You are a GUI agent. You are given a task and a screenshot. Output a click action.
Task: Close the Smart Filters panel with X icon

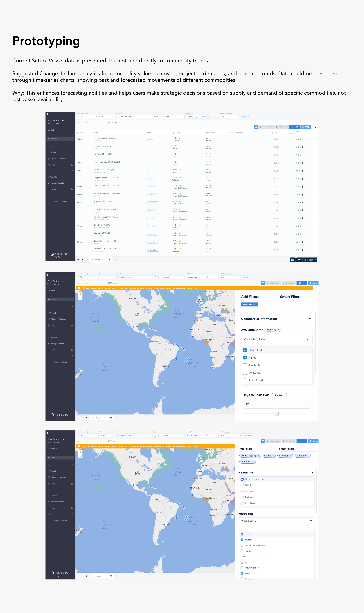click(316, 447)
